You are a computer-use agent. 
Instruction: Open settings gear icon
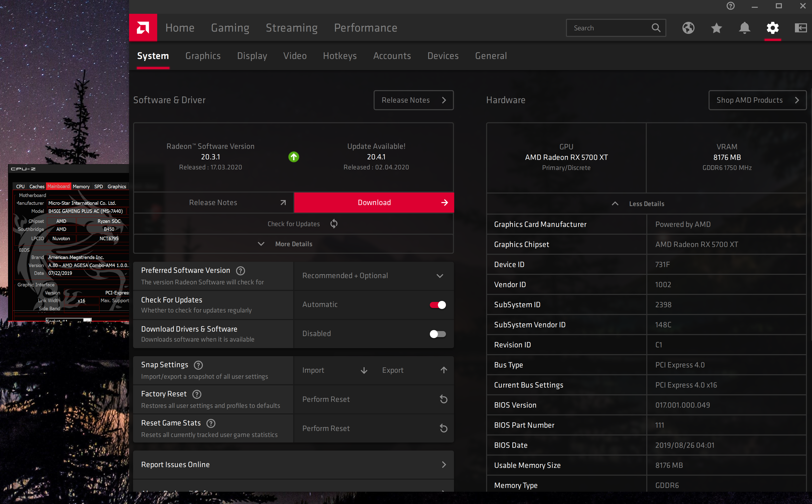click(773, 28)
